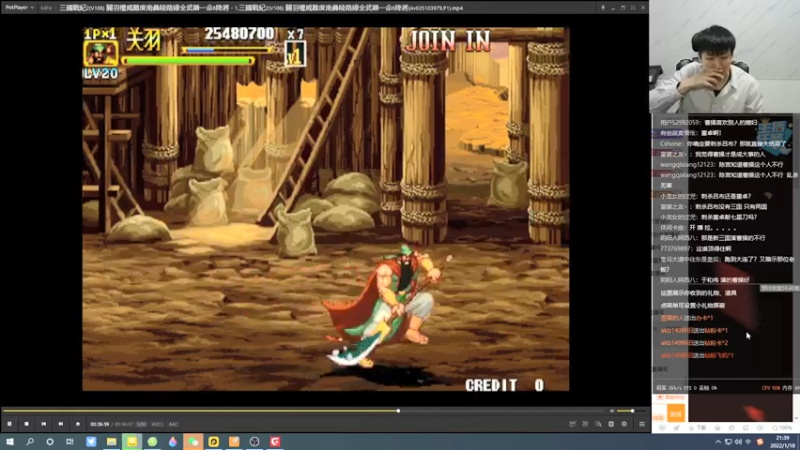Open a file with the eject icon
The height and width of the screenshot is (450, 800).
[x=78, y=424]
